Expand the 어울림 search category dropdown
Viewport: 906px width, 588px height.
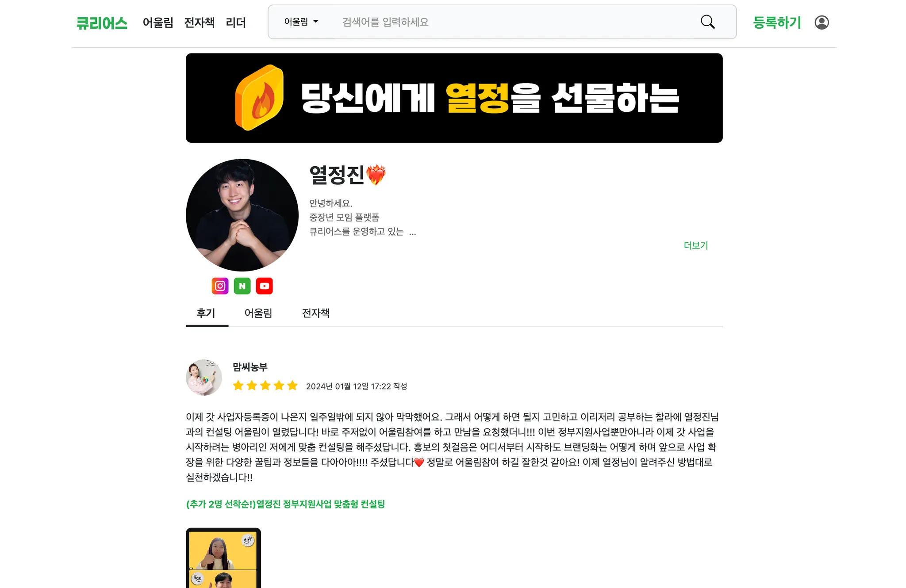(x=301, y=22)
